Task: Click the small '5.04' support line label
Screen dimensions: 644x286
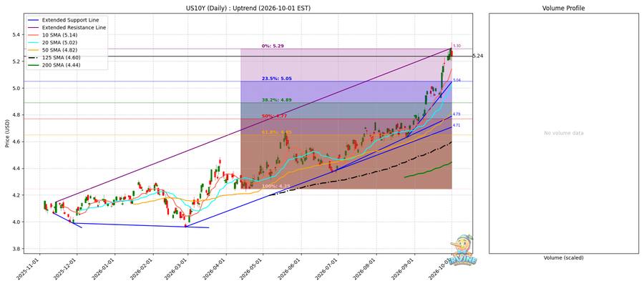Action: coord(457,80)
